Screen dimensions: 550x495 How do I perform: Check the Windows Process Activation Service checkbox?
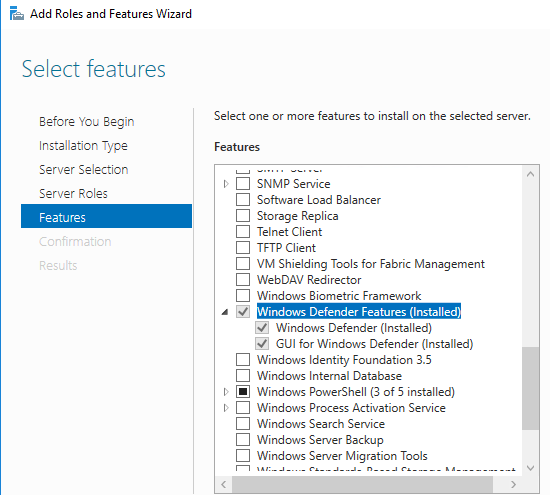pyautogui.click(x=243, y=408)
